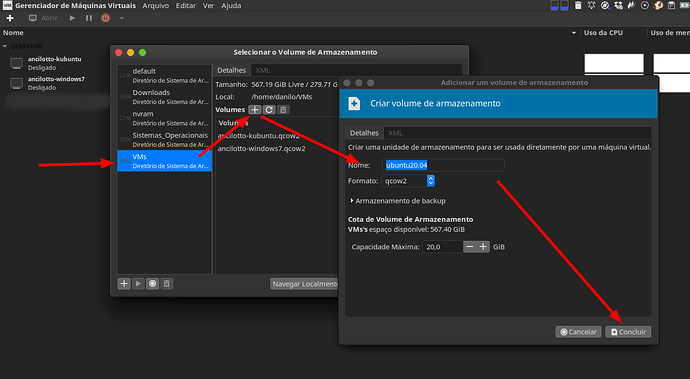Open the Arquivo menu
The image size is (690, 379).
155,6
